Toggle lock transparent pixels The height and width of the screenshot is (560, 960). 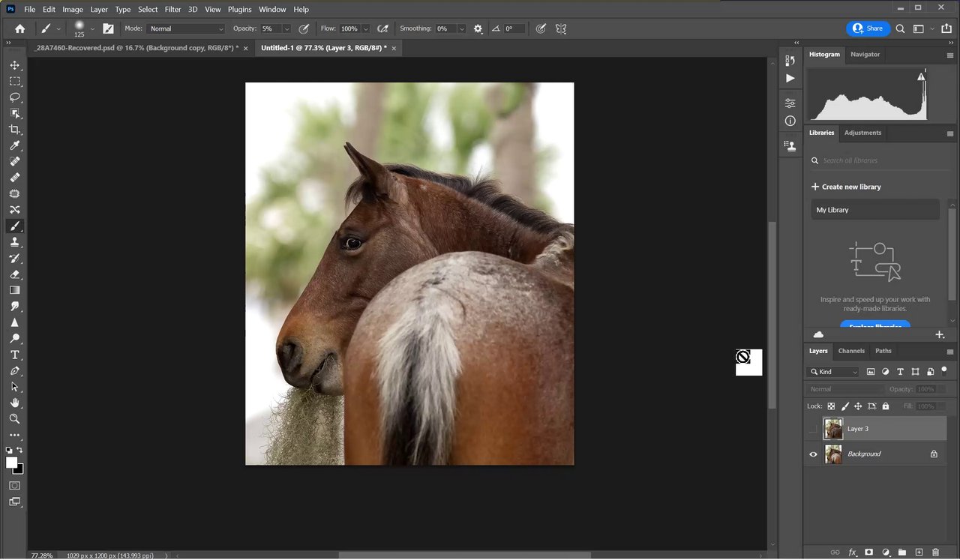coord(831,406)
